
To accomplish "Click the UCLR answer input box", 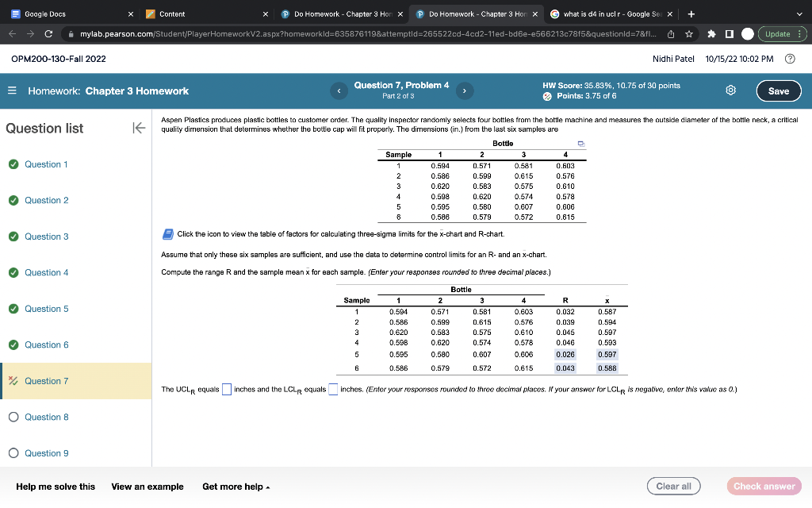I will (226, 389).
